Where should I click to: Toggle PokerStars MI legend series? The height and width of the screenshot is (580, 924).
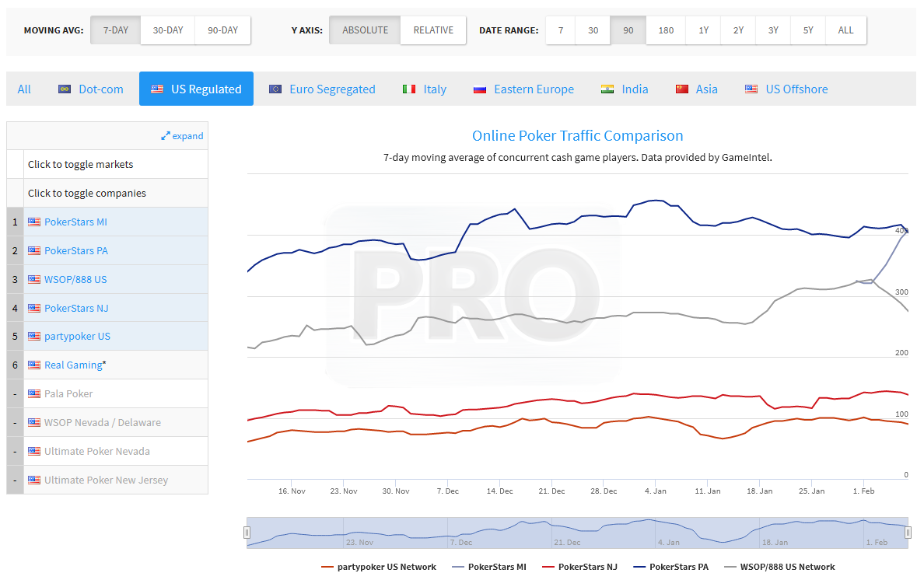pyautogui.click(x=489, y=567)
